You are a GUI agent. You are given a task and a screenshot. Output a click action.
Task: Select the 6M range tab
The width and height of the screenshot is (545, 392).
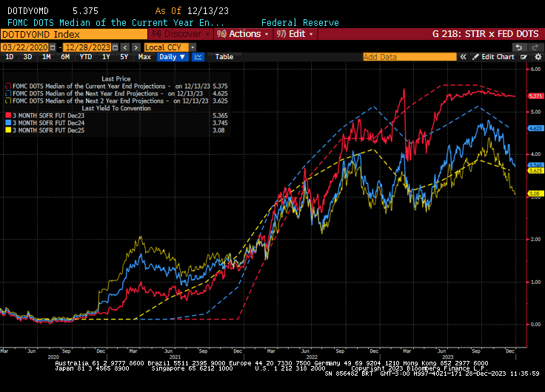tap(65, 57)
